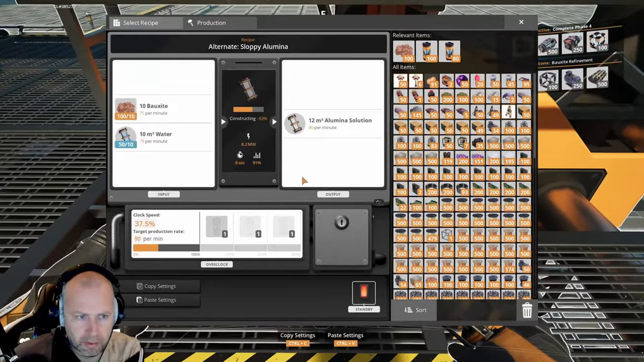Switch to the Select Recipe tab

[x=146, y=23]
